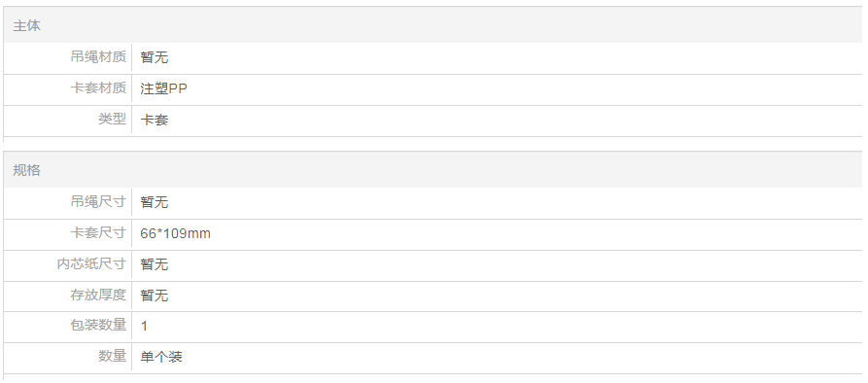
Task: Select the 吊绳尺寸 label
Action: tap(98, 201)
